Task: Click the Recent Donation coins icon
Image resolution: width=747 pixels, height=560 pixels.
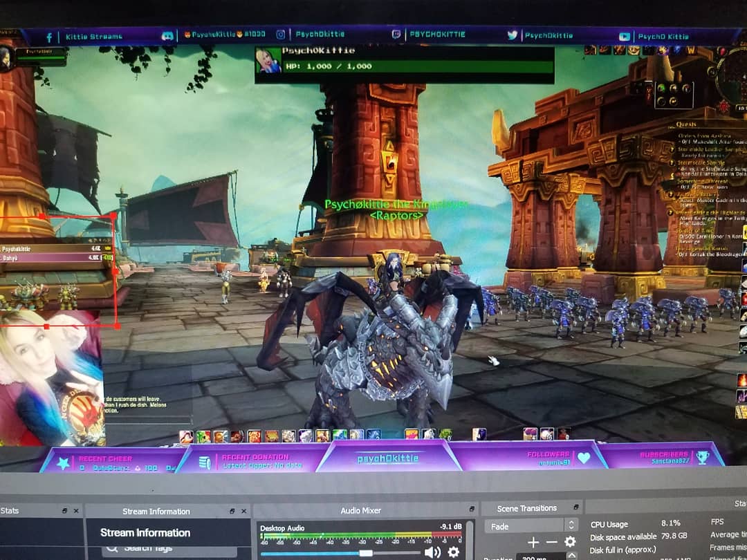Action: (205, 463)
